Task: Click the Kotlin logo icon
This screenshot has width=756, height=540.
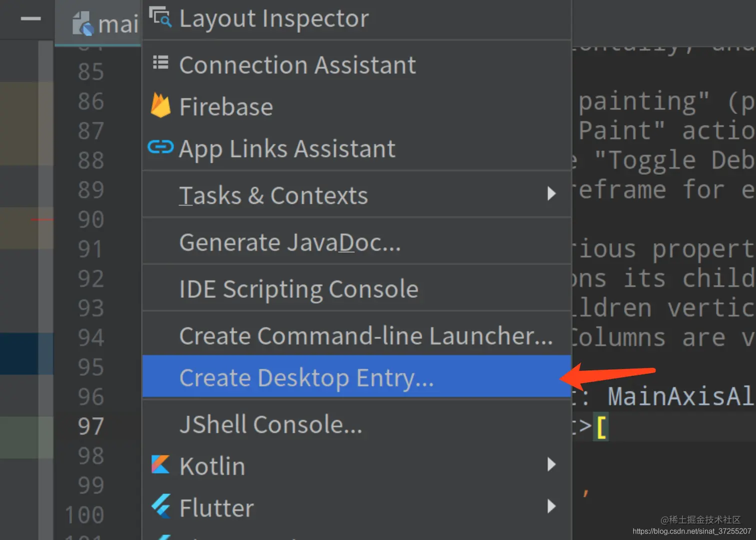Action: coord(160,465)
